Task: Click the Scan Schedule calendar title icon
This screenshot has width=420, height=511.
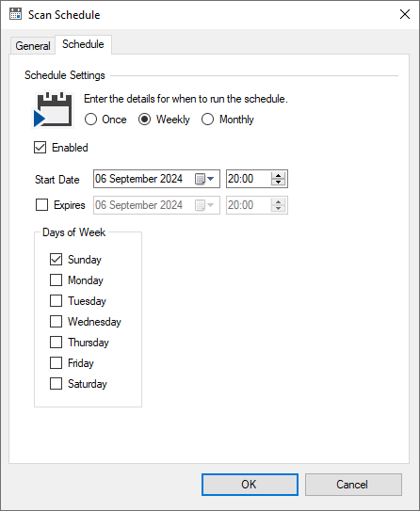Action: click(15, 14)
